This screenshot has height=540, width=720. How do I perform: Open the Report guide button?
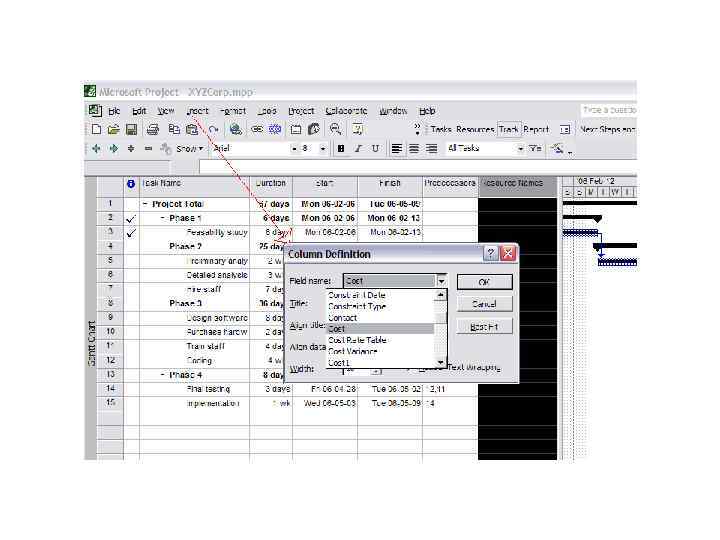pos(536,129)
